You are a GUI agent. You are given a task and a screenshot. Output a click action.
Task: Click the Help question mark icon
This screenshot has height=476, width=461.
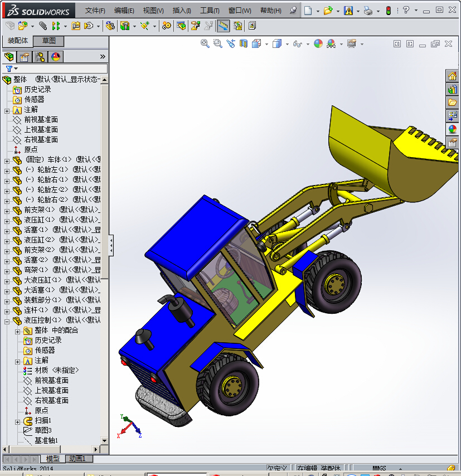pos(406,10)
